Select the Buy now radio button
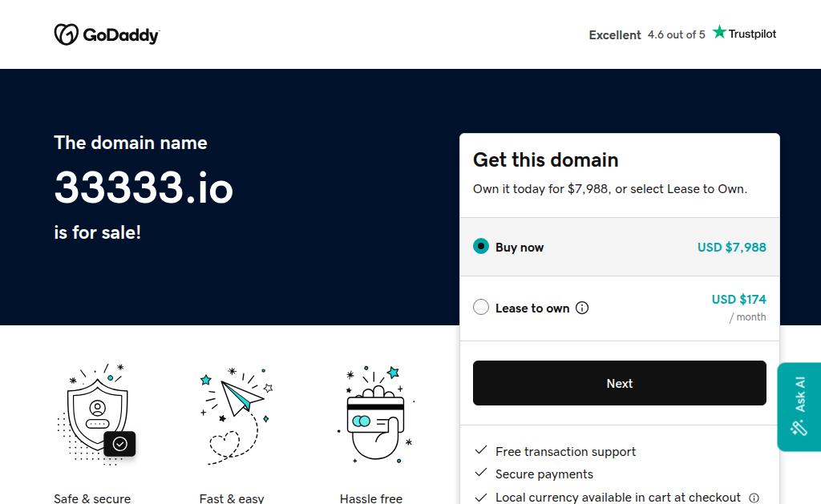Screen dimensions: 821x504 (x=481, y=247)
